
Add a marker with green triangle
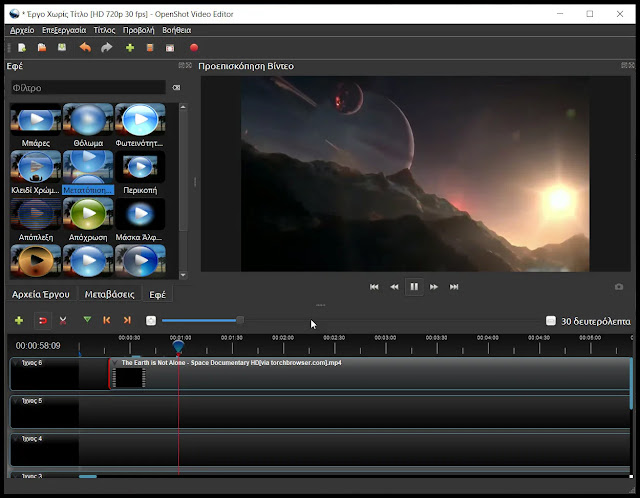point(87,320)
